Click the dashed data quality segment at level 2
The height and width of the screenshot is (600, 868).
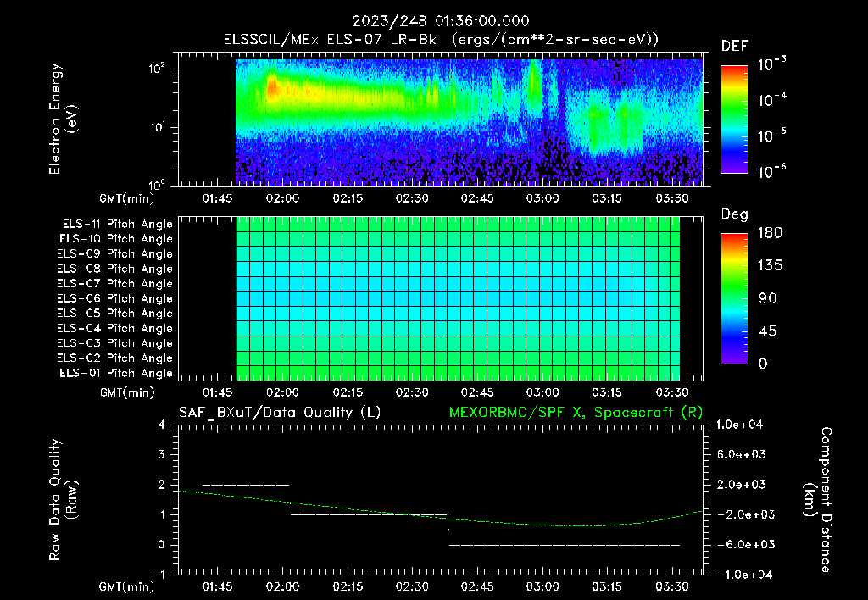(246, 485)
